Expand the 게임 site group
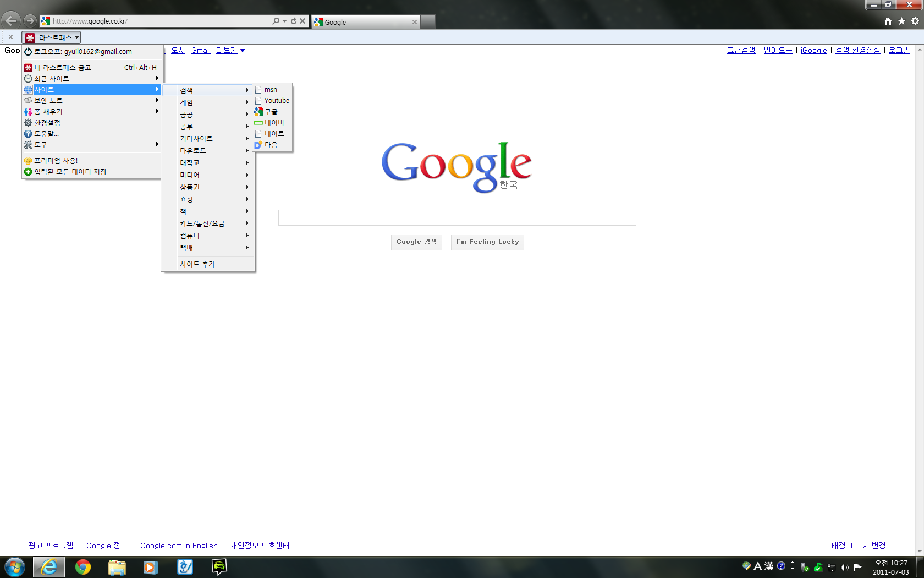The width and height of the screenshot is (924, 578). [208, 102]
